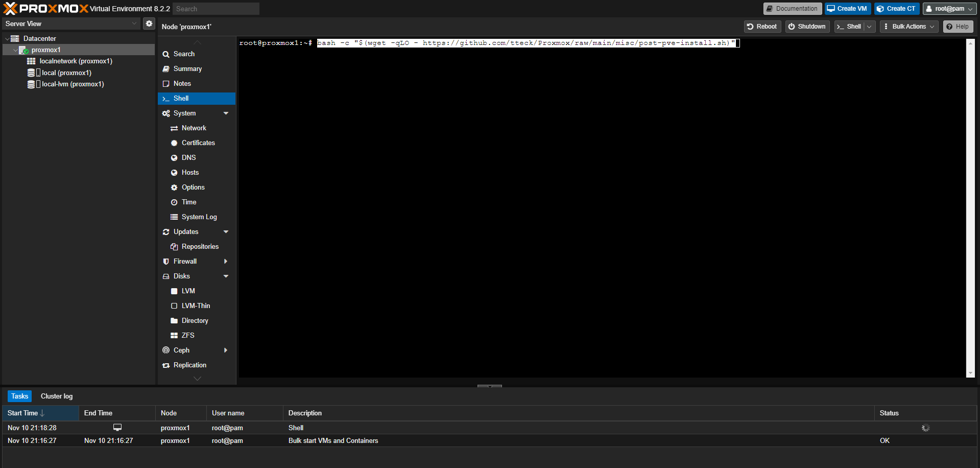The image size is (980, 468).
Task: Click the toolbar Shell button
Action: coord(849,27)
